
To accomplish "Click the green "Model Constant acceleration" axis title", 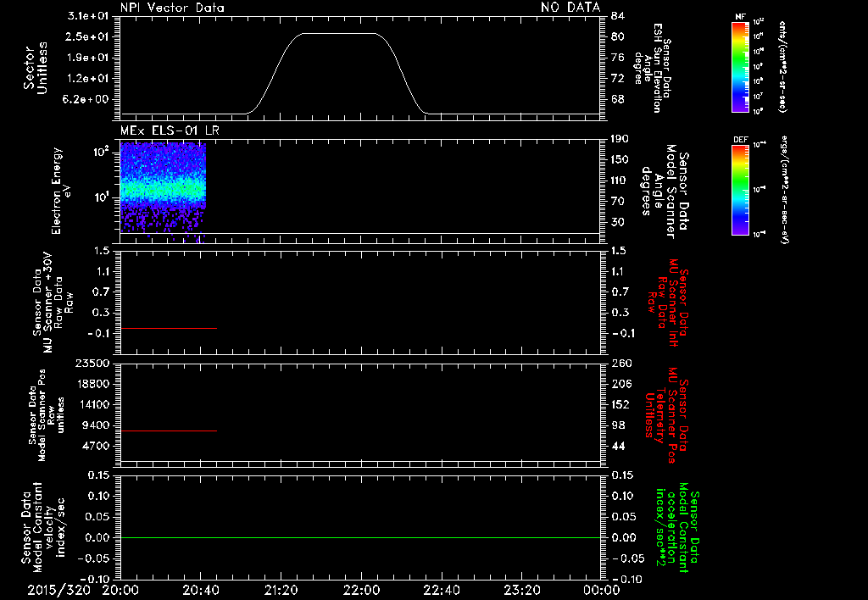I will [676, 528].
